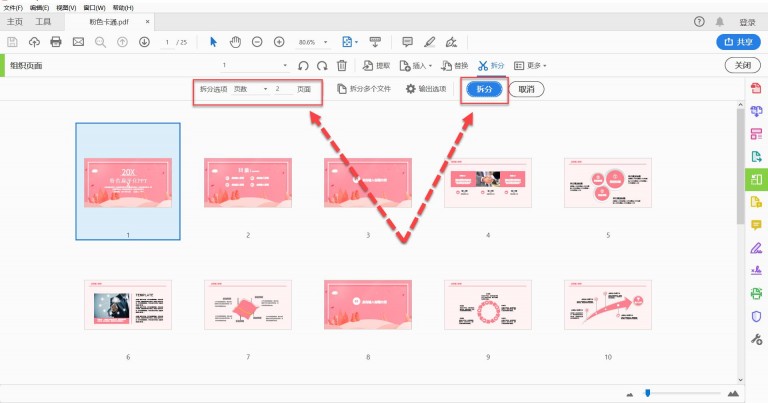Viewport: 768px width, 403px height.
Task: Open notifications bell icon
Action: (720, 22)
